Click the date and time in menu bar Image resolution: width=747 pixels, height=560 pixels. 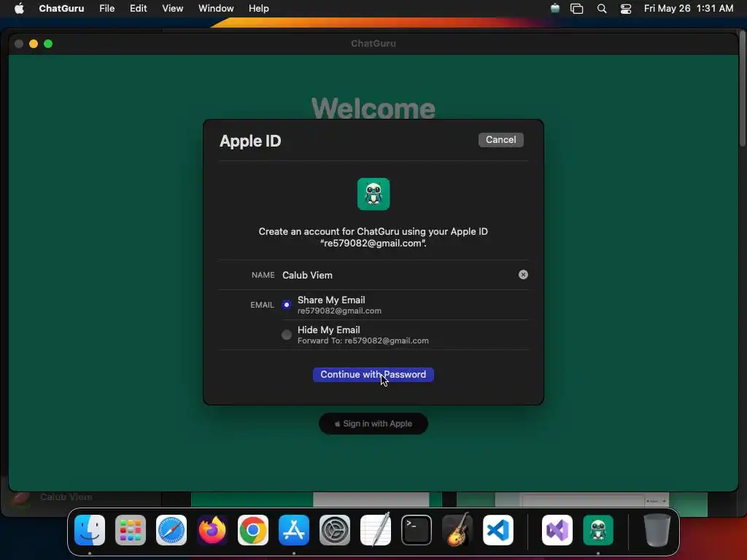689,8
